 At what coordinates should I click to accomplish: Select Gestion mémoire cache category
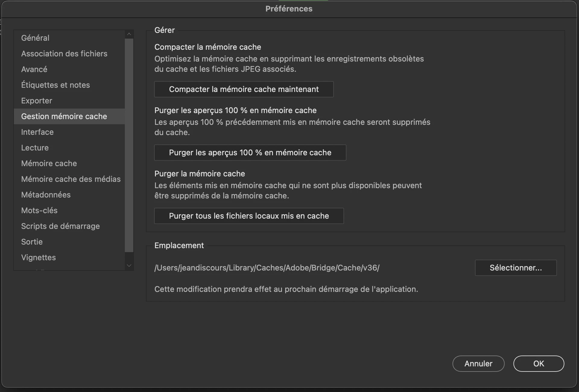pos(64,116)
